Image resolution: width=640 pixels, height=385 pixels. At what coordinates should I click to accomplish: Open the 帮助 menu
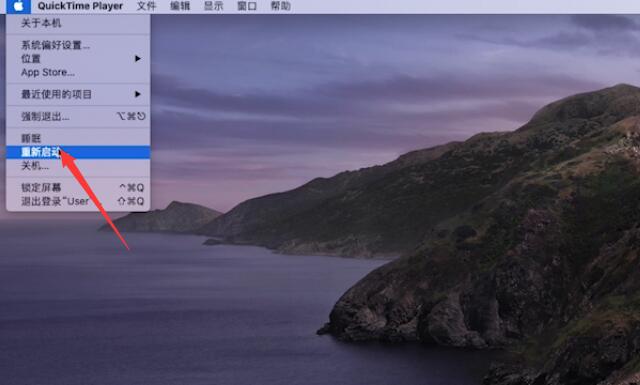(281, 6)
